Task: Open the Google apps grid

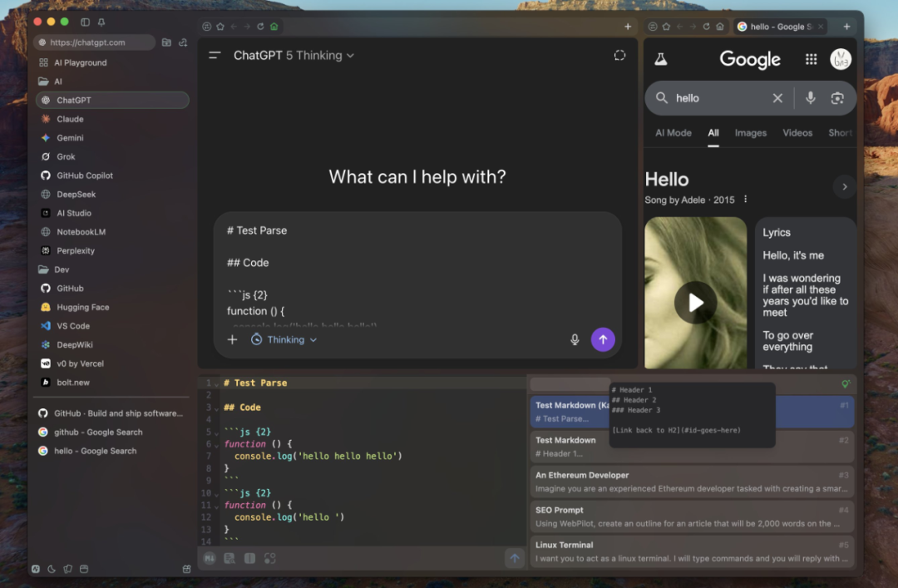Action: pyautogui.click(x=811, y=59)
